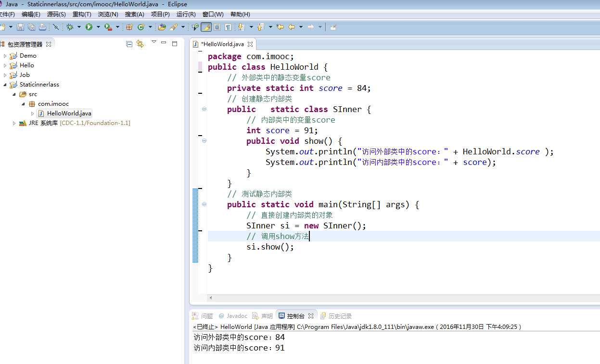Collapse the SInner class fold marker
Viewport: 600px width, 364px height.
pyautogui.click(x=204, y=109)
